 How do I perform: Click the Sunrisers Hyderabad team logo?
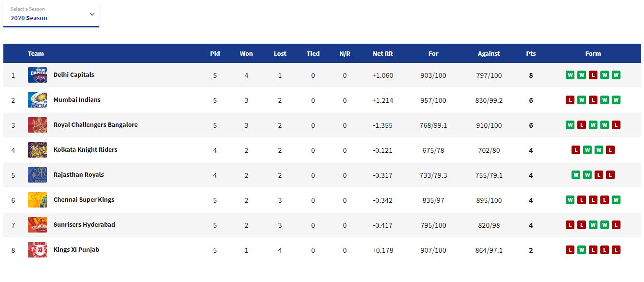click(x=37, y=225)
